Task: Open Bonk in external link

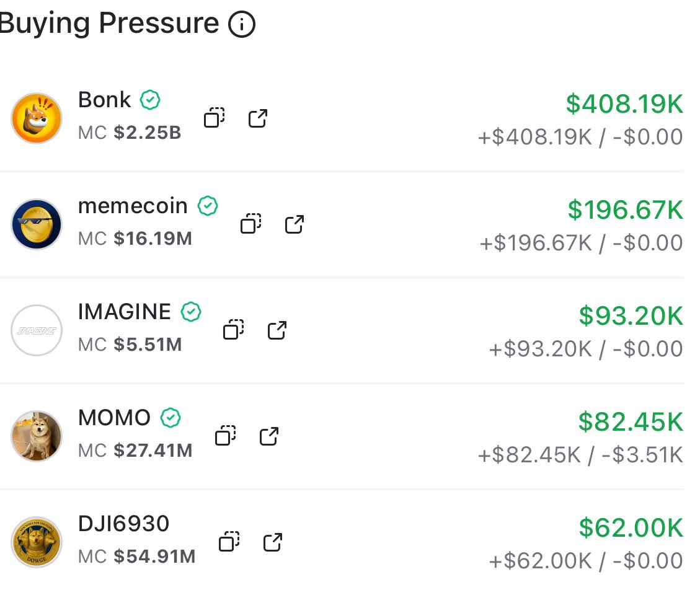Action: [257, 118]
